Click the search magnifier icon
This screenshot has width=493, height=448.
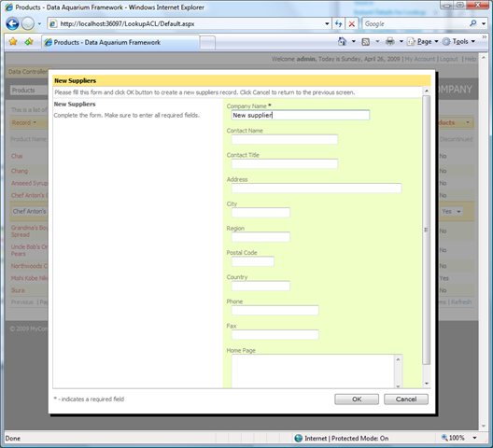[472, 23]
